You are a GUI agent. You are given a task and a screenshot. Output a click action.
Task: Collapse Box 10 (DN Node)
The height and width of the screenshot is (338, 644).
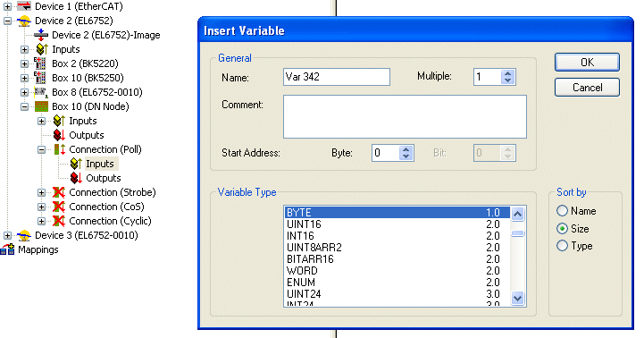[x=25, y=107]
